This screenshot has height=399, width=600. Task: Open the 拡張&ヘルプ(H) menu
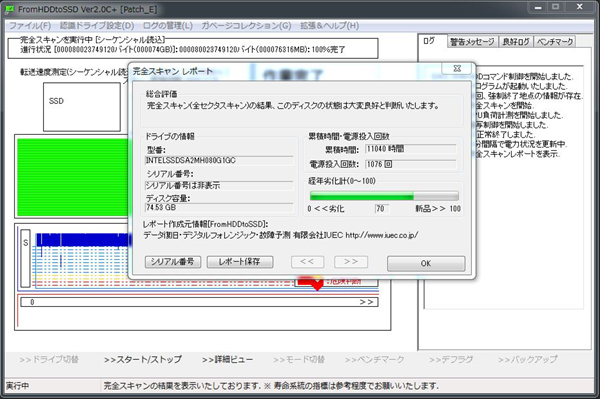pos(329,26)
